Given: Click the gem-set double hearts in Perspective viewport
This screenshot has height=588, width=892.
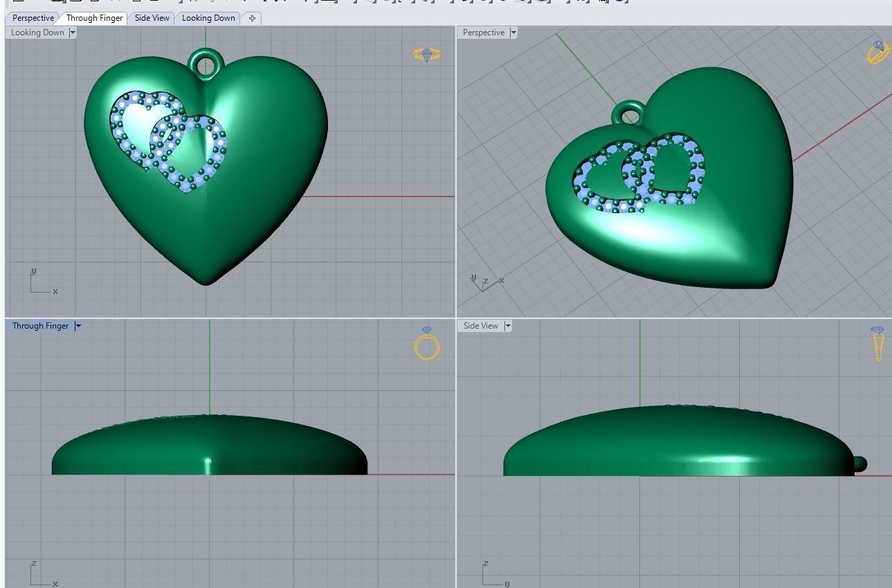Looking at the screenshot, I should [x=640, y=173].
